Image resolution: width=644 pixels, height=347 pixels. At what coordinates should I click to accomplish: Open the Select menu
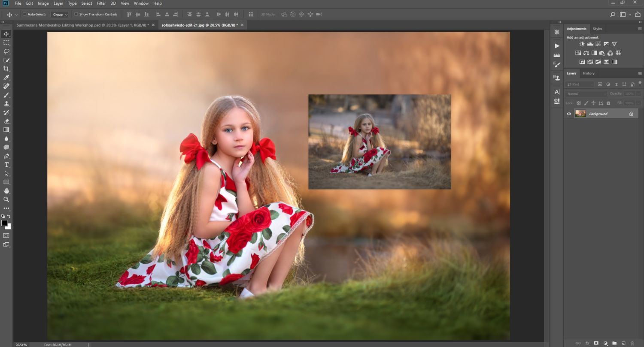[87, 3]
